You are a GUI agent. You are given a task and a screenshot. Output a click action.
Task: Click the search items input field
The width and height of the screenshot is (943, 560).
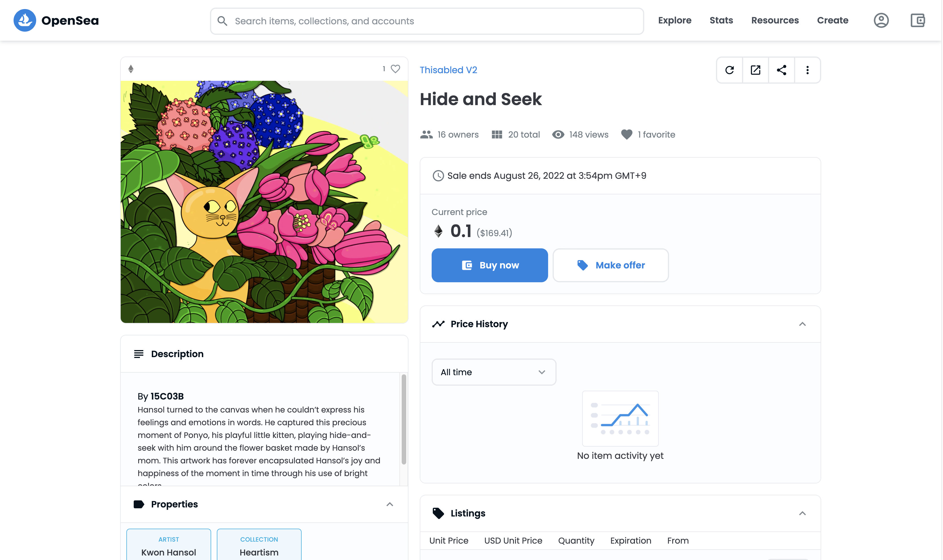tap(427, 21)
